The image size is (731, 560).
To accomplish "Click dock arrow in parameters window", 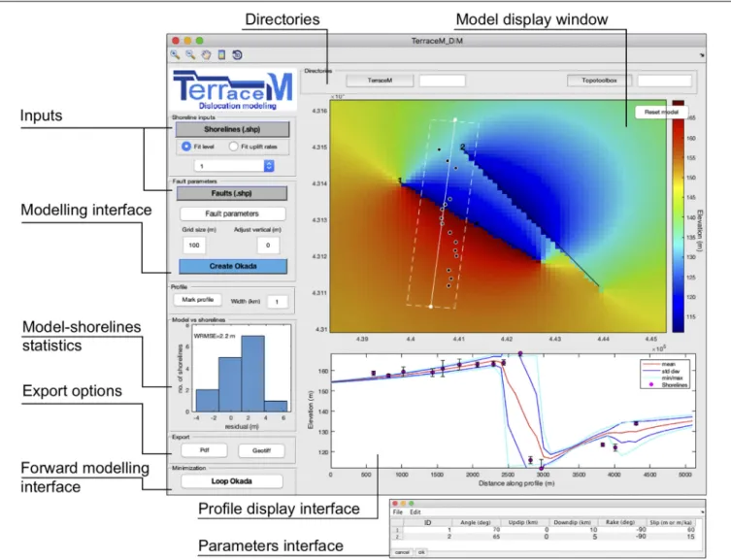I will pos(702,512).
